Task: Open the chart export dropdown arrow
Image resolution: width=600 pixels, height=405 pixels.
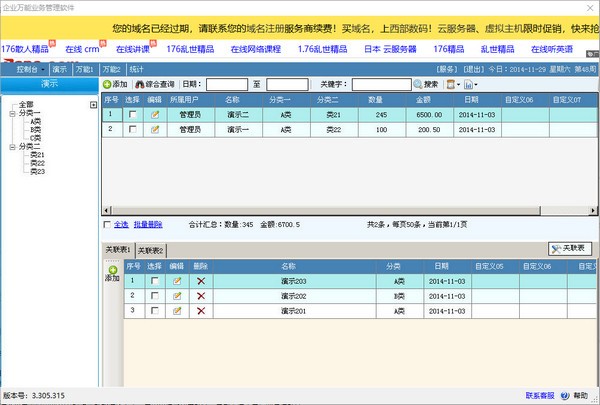Action: tap(475, 84)
